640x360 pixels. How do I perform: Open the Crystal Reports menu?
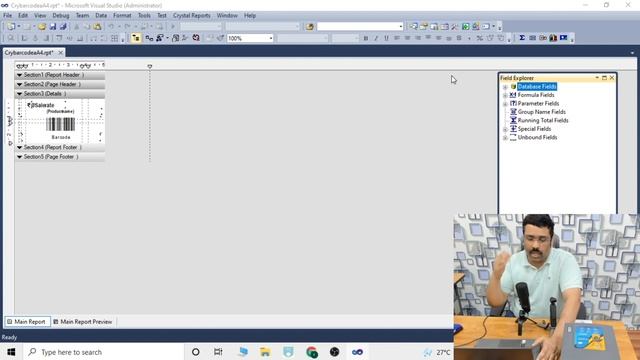click(191, 16)
